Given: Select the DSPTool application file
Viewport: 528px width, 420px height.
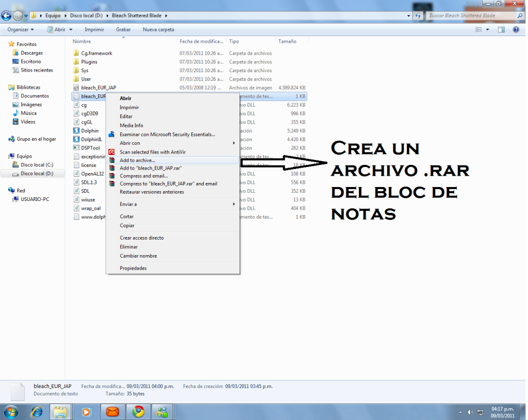Looking at the screenshot, I should coord(90,148).
